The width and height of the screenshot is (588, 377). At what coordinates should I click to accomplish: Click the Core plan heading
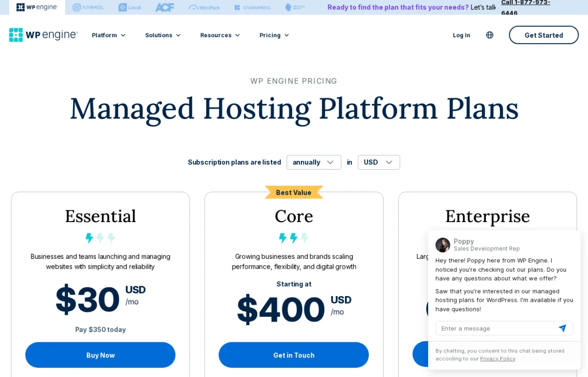294,216
